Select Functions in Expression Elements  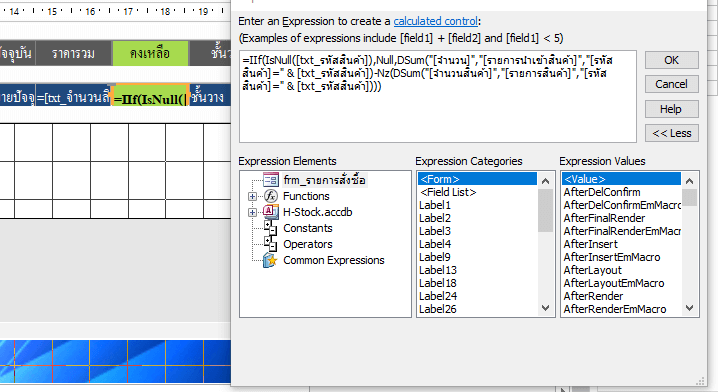pos(306,196)
